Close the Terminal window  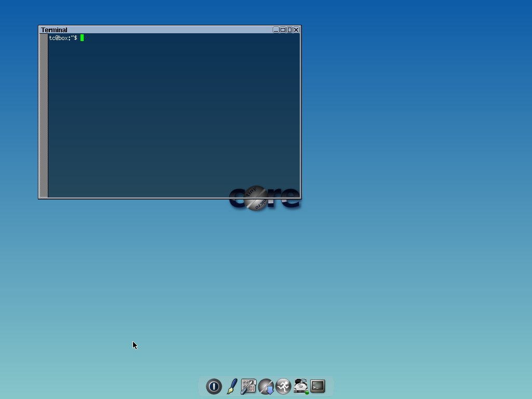pos(296,30)
